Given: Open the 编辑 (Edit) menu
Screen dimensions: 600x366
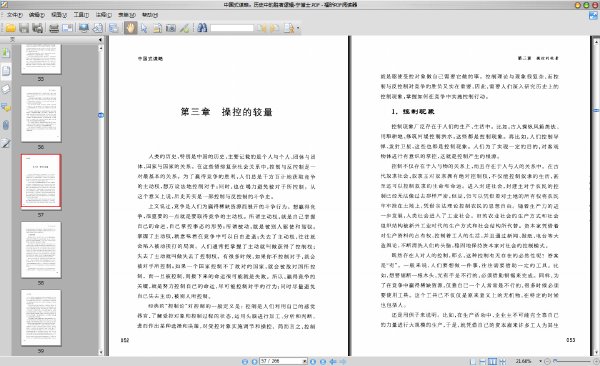Looking at the screenshot, I should (37, 15).
